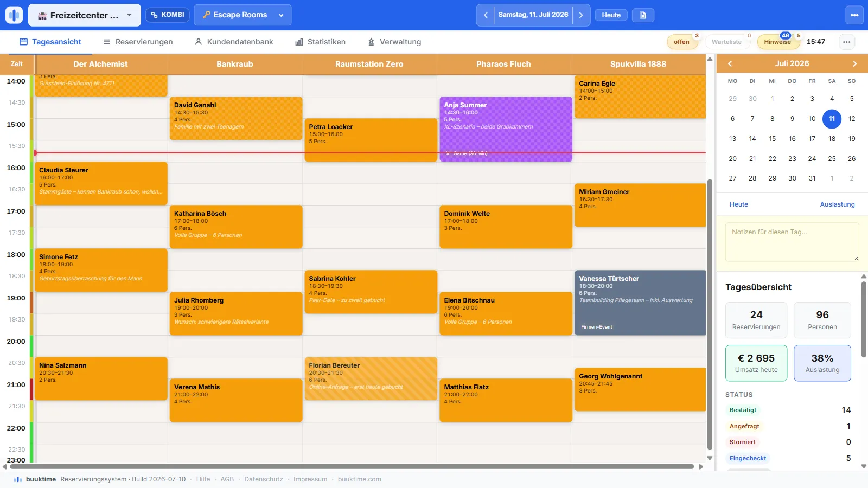Open the Hilfe footer link
The width and height of the screenshot is (868, 488).
point(203,479)
